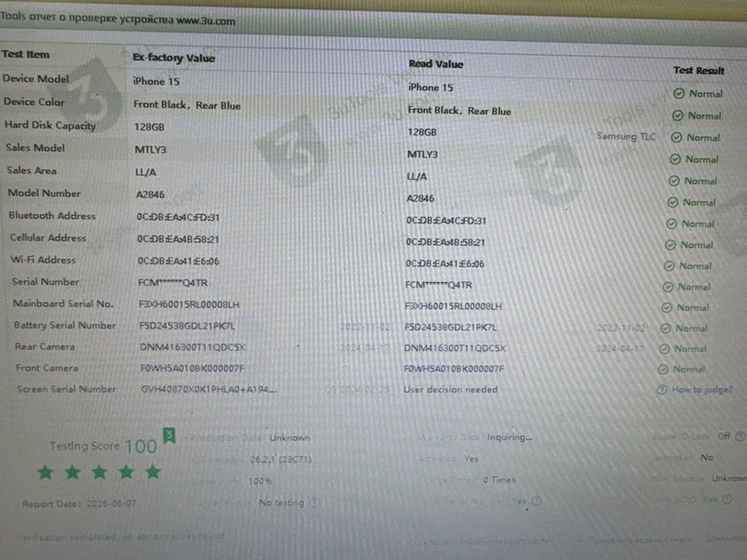Click the Testing Score 100 value
This screenshot has width=747, height=560.
click(140, 446)
